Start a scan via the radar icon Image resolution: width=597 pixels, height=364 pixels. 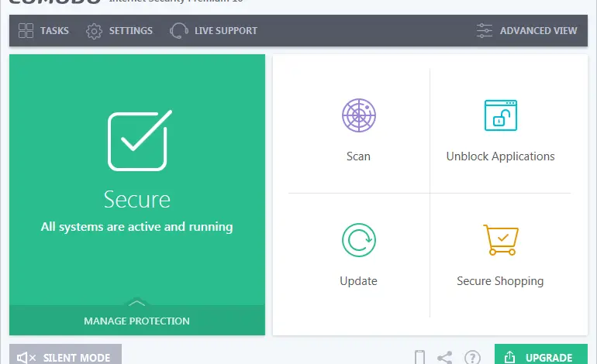pyautogui.click(x=358, y=115)
